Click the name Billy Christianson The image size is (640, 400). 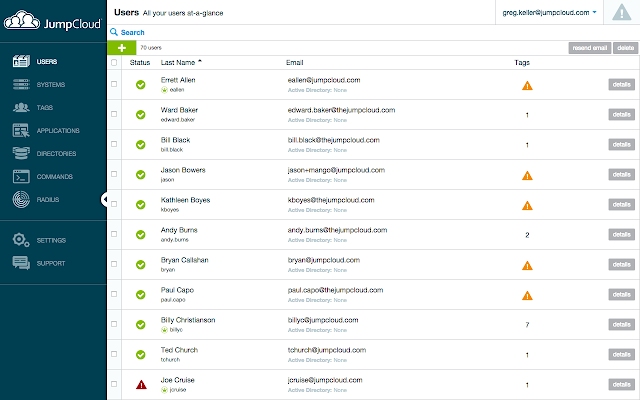pos(188,320)
